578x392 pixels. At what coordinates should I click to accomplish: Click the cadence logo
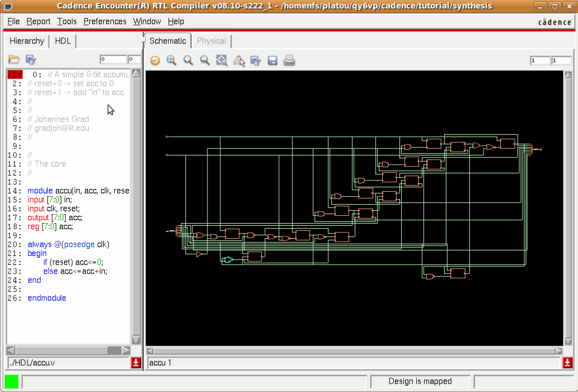(x=555, y=22)
